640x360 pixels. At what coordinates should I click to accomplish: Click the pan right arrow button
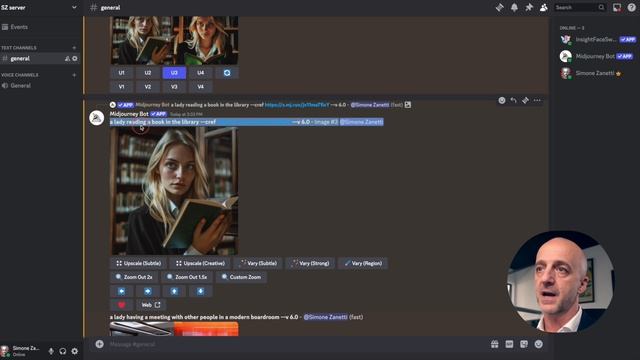pos(148,291)
